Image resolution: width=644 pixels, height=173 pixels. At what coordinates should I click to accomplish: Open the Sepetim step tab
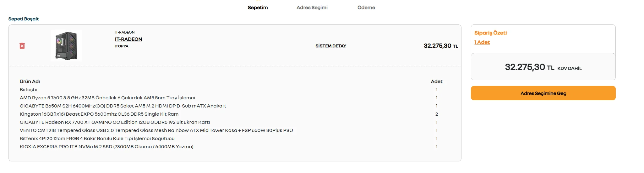click(258, 8)
